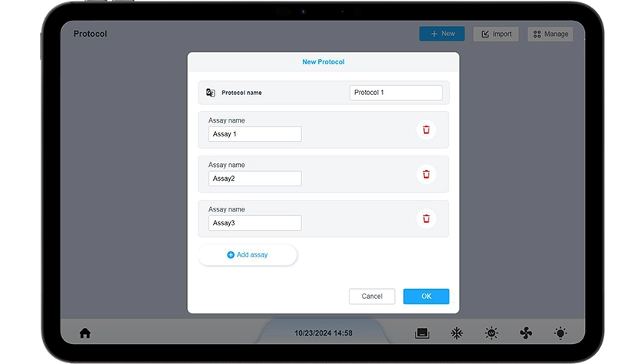This screenshot has width=644, height=364.
Task: Click the Protocol name label
Action: (242, 93)
